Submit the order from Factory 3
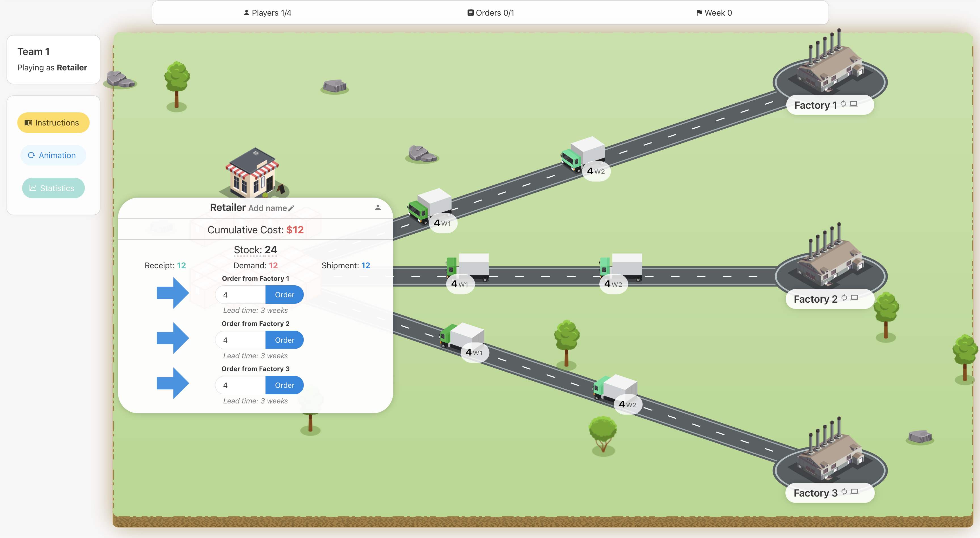Viewport: 980px width, 538px height. [284, 385]
